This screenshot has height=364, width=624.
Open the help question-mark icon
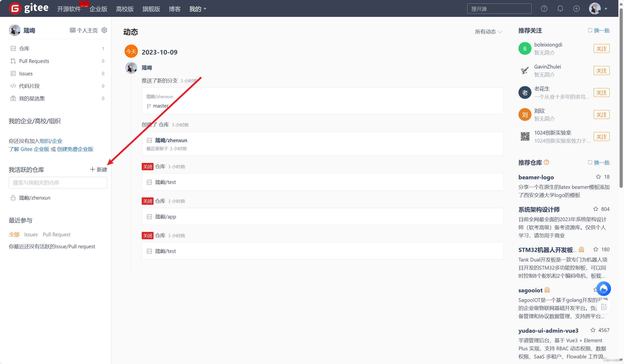tap(544, 9)
